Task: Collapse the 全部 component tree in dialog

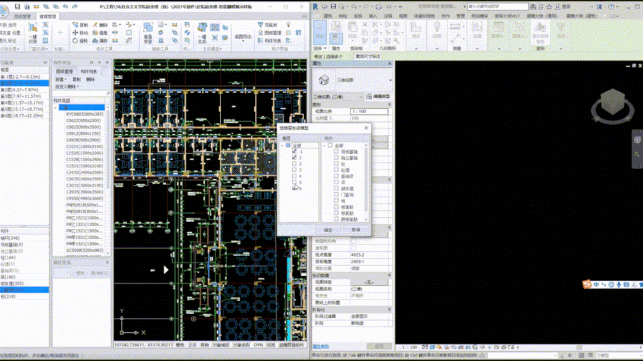Action: click(324, 146)
